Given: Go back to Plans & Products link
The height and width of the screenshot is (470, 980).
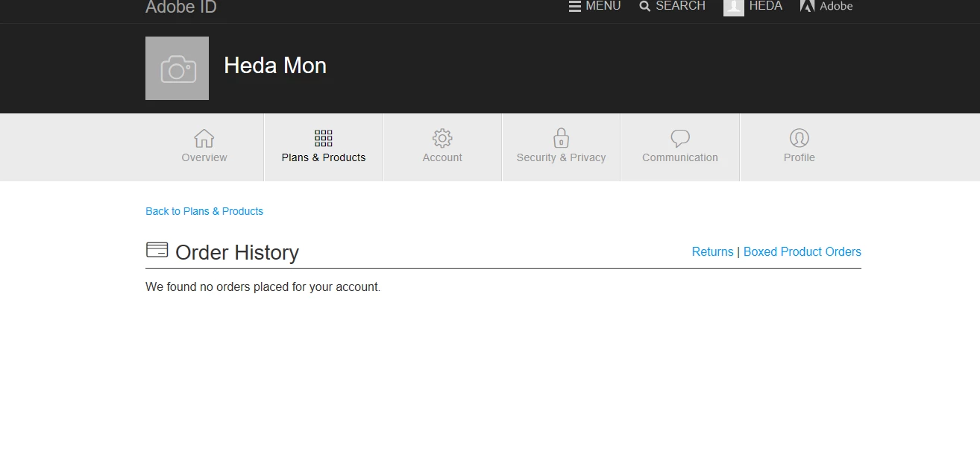Looking at the screenshot, I should 204,211.
